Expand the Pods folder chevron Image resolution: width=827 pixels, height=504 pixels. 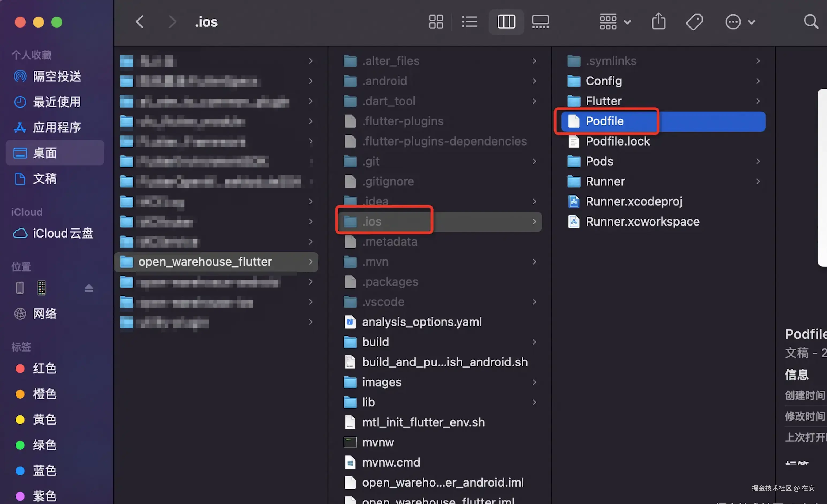pos(758,161)
